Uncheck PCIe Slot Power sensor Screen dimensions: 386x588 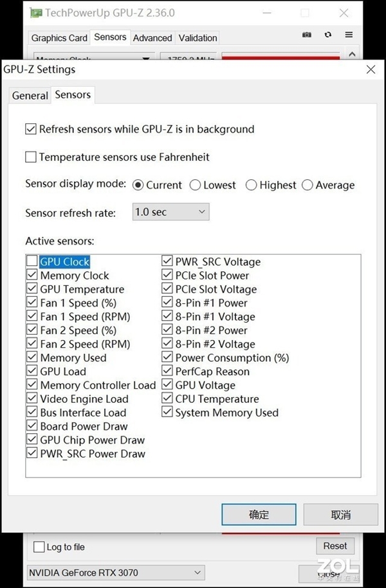167,275
